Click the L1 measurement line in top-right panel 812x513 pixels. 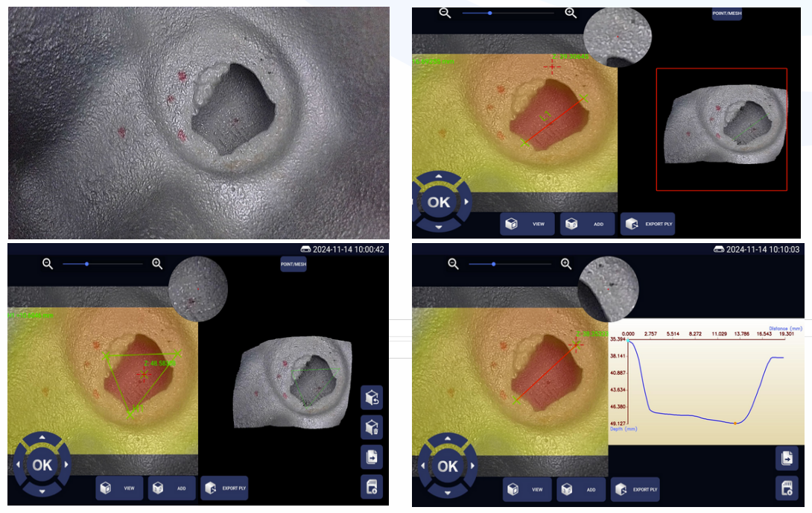pyautogui.click(x=553, y=119)
